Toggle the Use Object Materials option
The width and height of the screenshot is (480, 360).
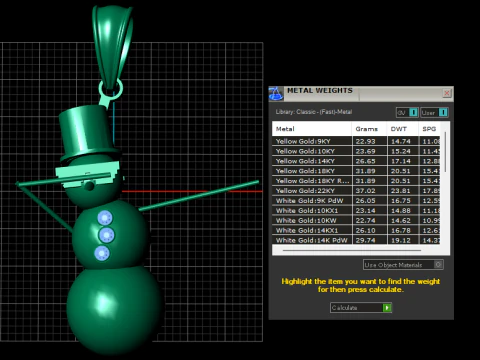point(403,265)
